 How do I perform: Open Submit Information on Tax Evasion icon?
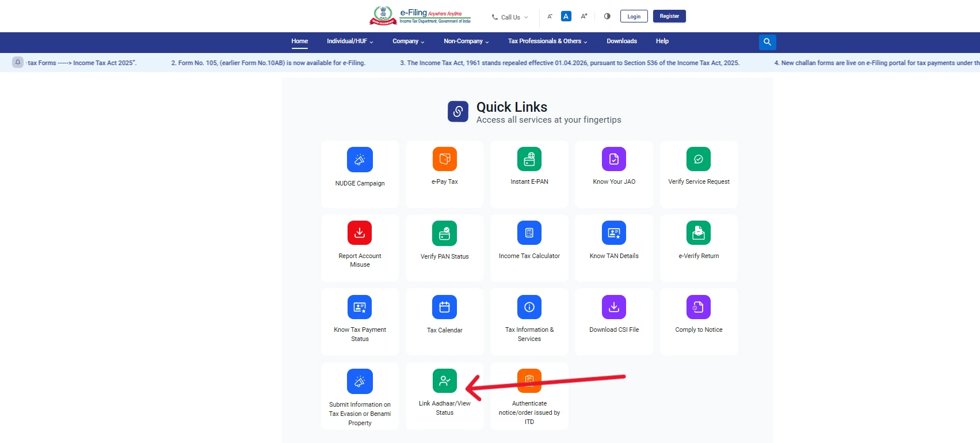pyautogui.click(x=360, y=381)
